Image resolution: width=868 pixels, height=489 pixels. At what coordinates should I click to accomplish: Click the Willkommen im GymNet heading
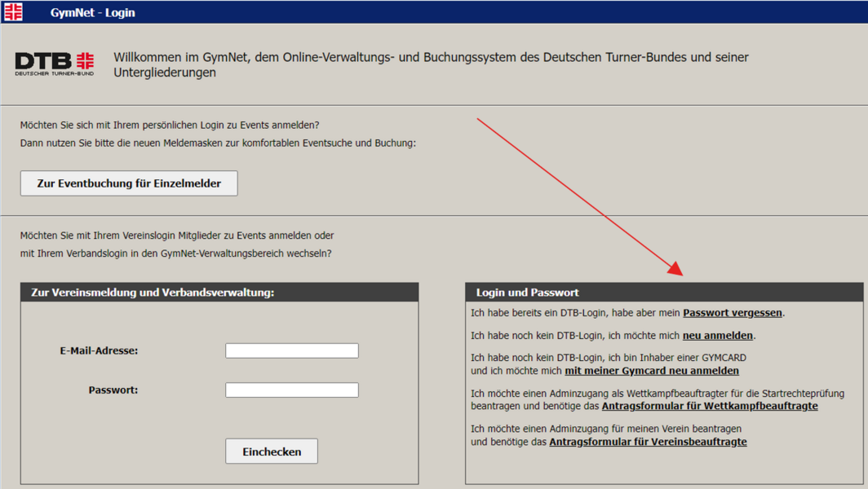point(431,64)
